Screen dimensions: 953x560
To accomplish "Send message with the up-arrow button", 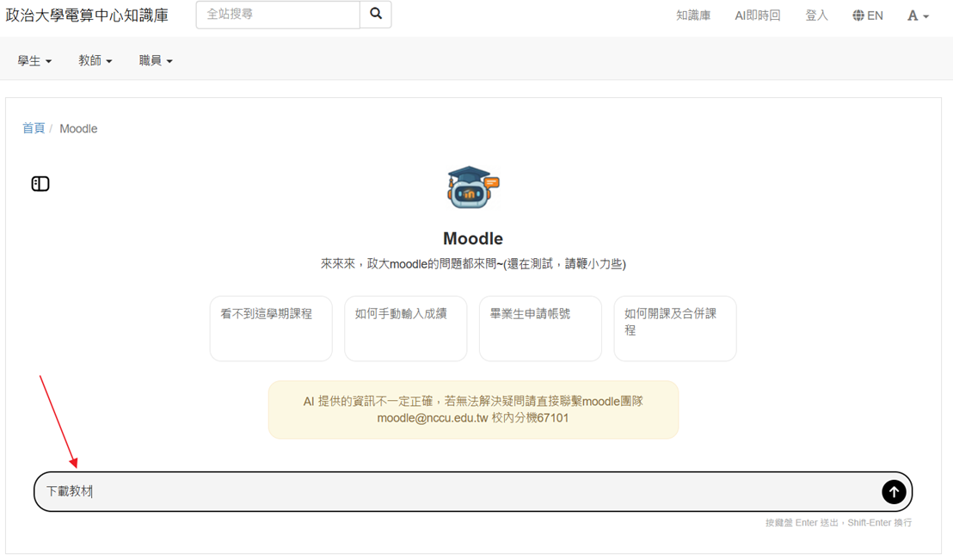I will (894, 492).
